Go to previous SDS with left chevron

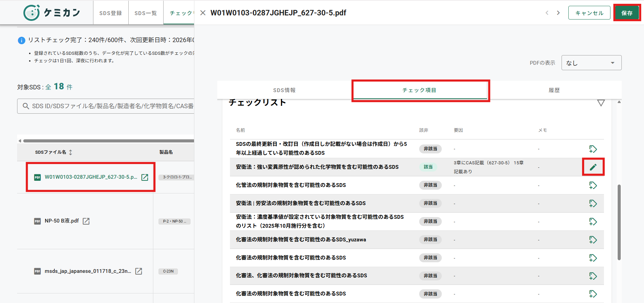click(x=547, y=13)
